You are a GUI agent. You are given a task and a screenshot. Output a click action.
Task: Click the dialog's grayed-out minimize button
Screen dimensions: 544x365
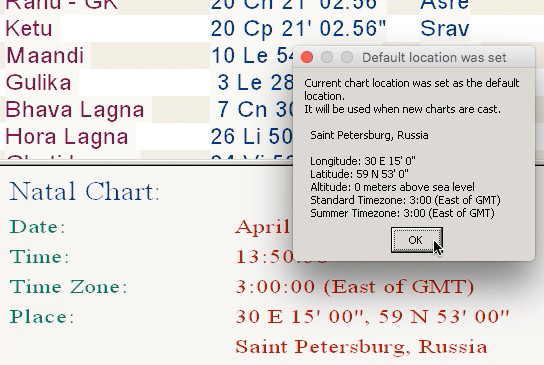(327, 57)
